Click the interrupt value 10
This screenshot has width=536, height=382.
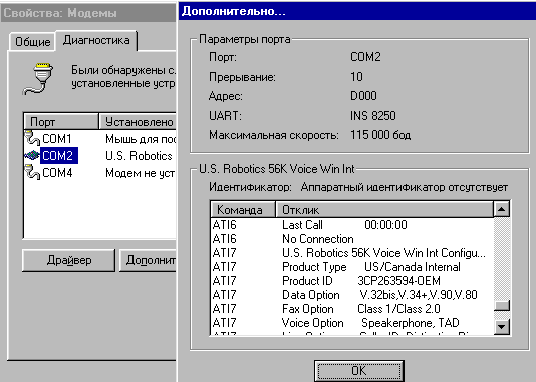click(356, 76)
